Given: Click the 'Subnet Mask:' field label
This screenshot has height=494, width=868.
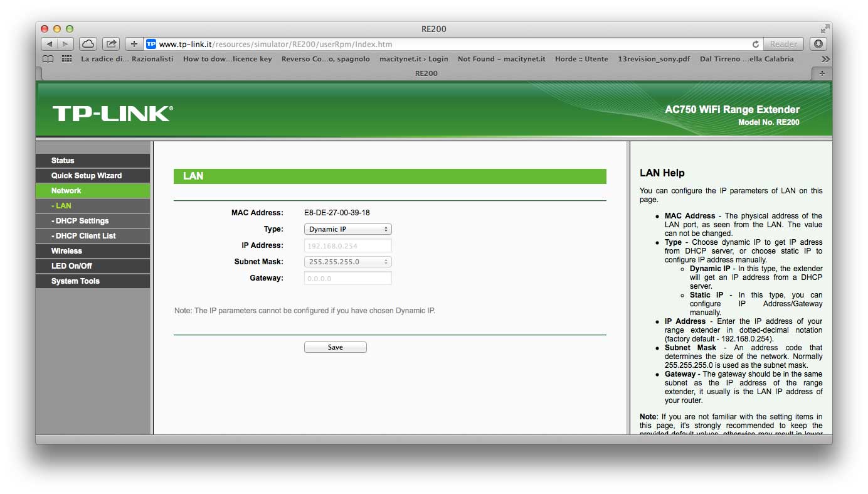Looking at the screenshot, I should pyautogui.click(x=259, y=262).
